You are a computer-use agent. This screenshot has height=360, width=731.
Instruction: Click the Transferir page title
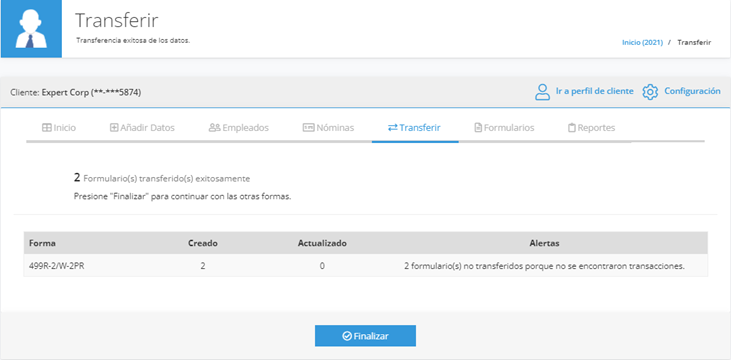(x=117, y=21)
